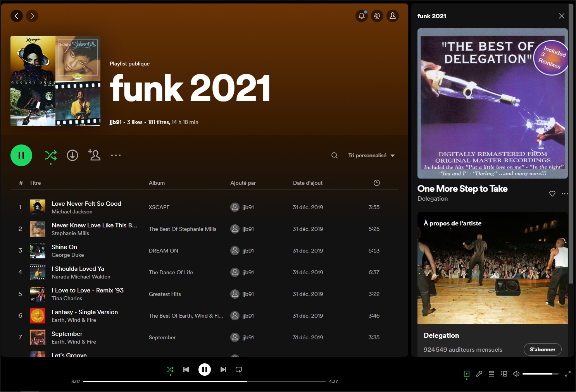Click the album thumbnail of the September track
The height and width of the screenshot is (392, 576).
click(x=38, y=337)
